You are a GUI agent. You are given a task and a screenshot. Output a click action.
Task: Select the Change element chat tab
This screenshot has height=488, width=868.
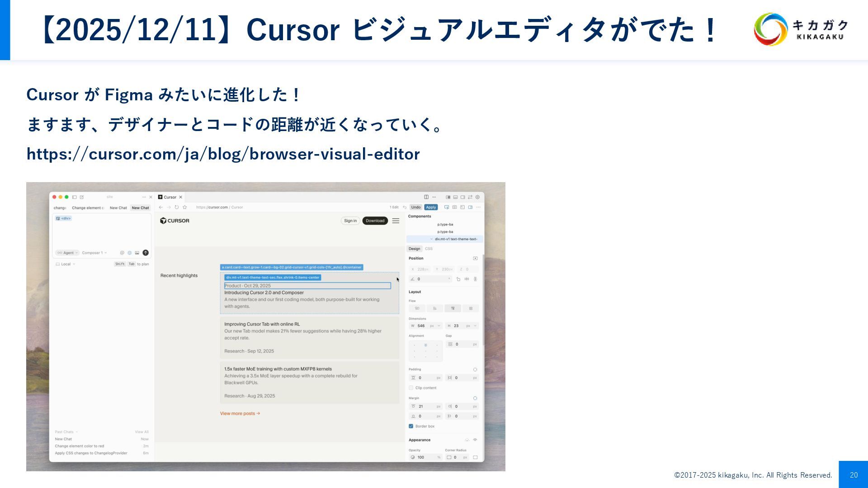88,208
